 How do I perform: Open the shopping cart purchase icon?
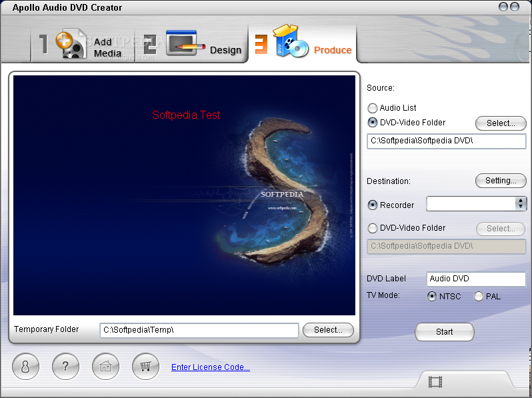click(x=145, y=367)
